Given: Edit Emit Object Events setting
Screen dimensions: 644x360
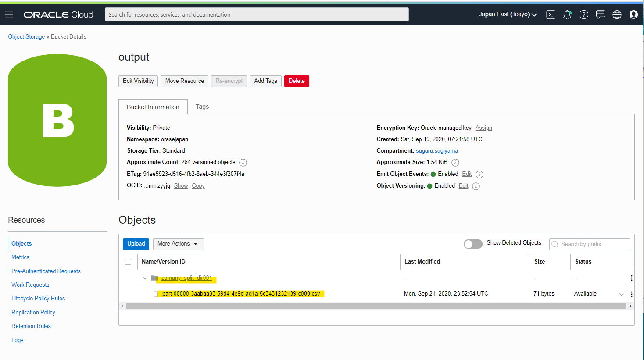Looking at the screenshot, I should point(467,174).
